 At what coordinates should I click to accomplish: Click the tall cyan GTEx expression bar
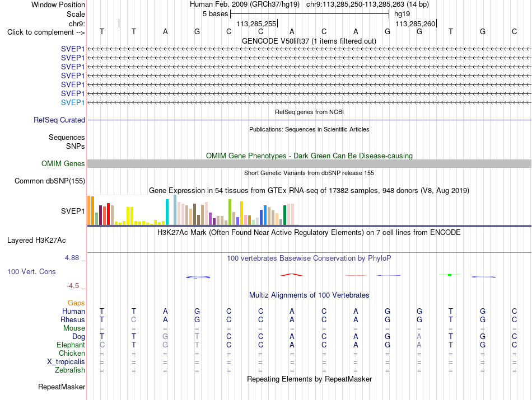[167, 212]
